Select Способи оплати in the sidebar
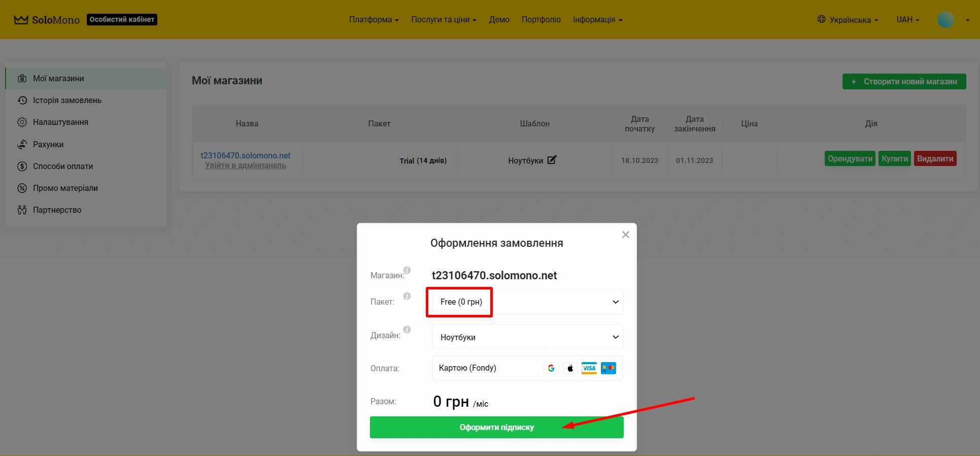The width and height of the screenshot is (980, 456). pyautogui.click(x=63, y=167)
